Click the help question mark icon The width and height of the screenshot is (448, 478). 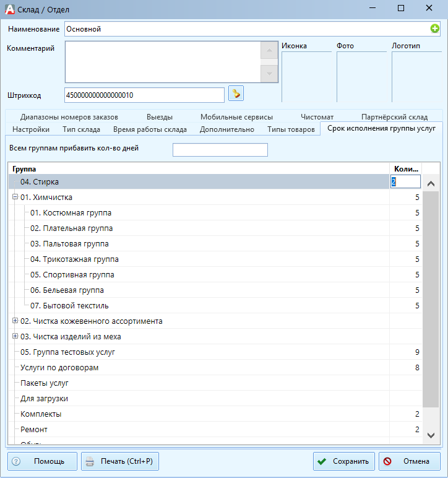click(x=16, y=461)
